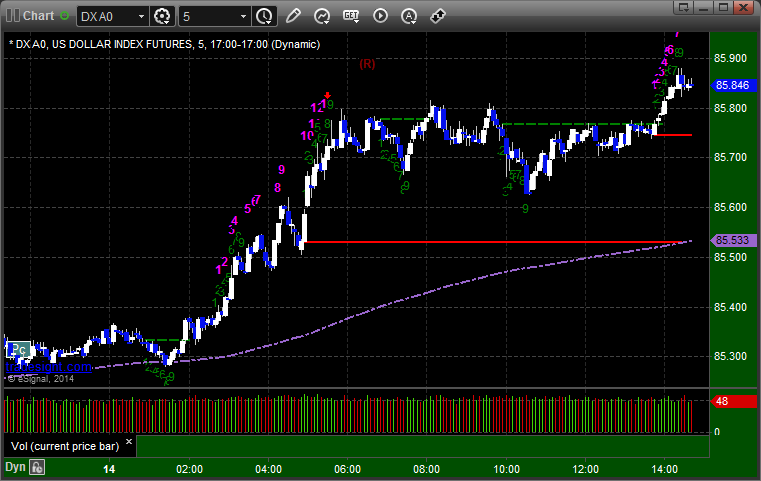
Task: Click the window linking arrows icon
Action: tap(438, 16)
